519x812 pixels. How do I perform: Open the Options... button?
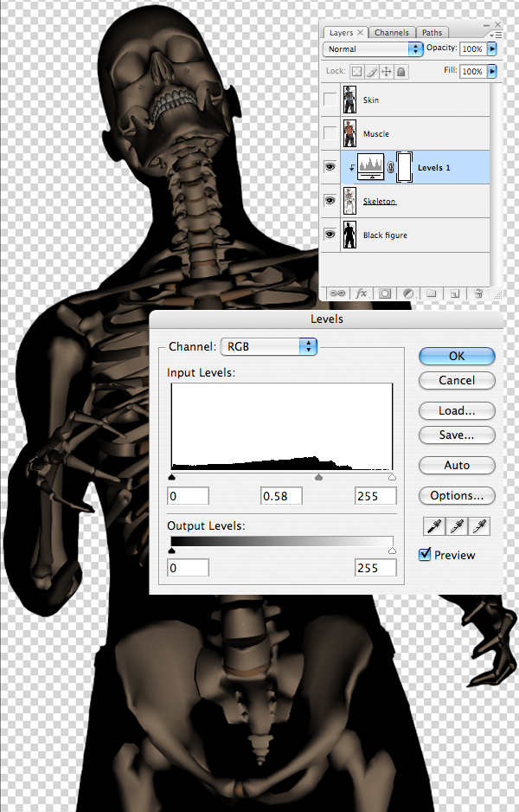457,495
